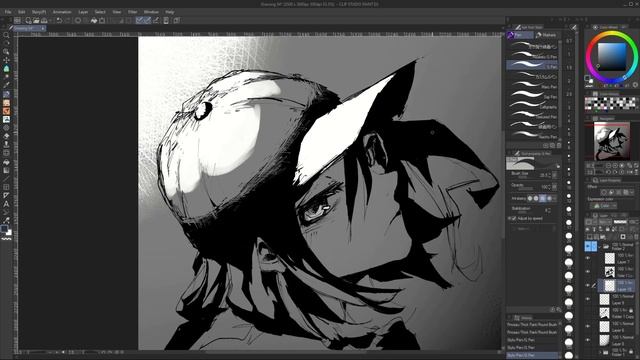Screen dimensions: 640x360
Task: Select the Brush tool
Action: click(x=6, y=111)
